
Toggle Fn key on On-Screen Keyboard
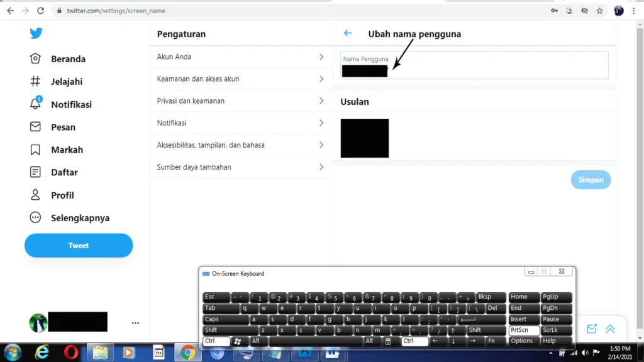tap(496, 341)
